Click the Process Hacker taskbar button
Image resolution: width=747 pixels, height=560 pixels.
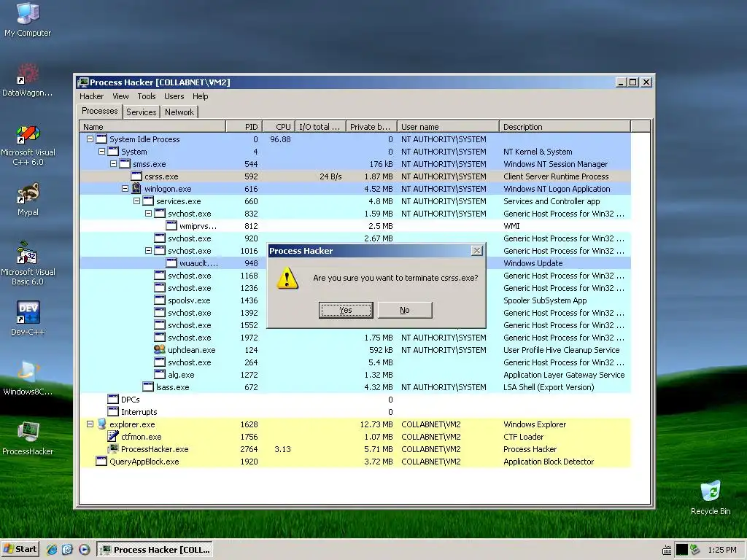pos(155,550)
